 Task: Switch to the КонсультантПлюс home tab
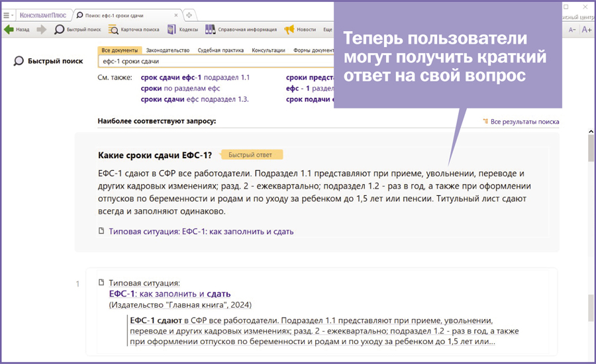pyautogui.click(x=43, y=15)
